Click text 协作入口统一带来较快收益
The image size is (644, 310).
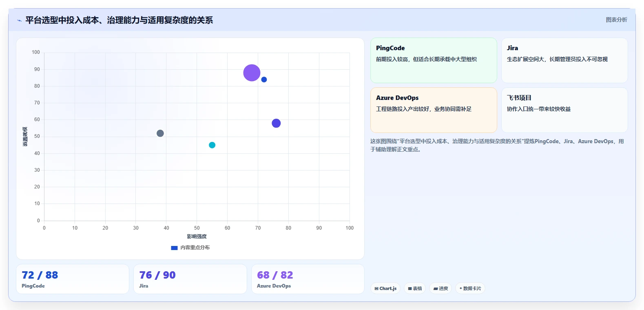pyautogui.click(x=539, y=109)
